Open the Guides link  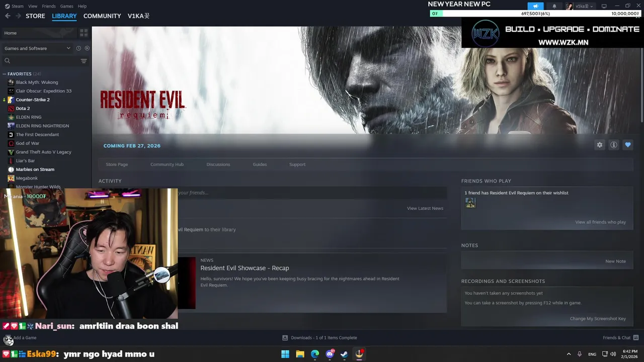pos(260,164)
